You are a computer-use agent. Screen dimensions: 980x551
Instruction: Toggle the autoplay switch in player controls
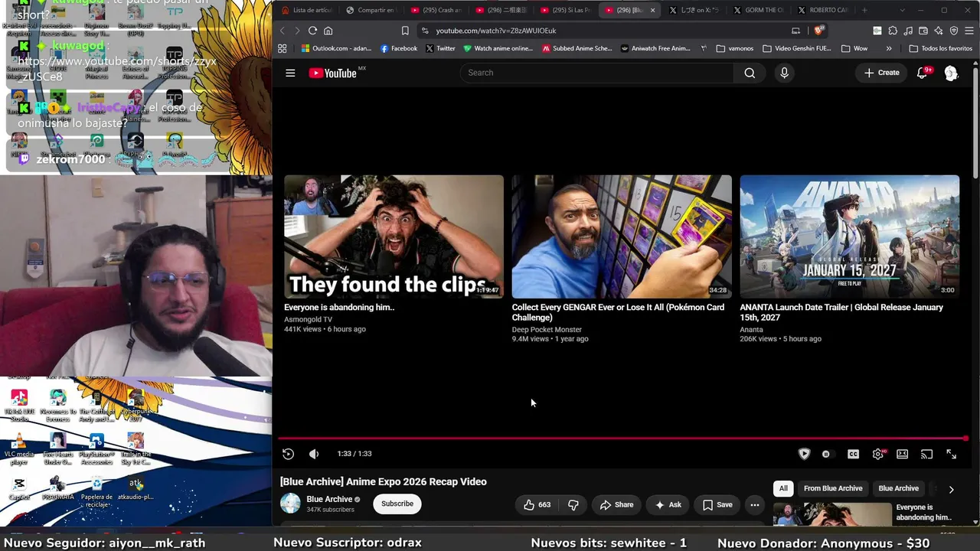point(825,454)
